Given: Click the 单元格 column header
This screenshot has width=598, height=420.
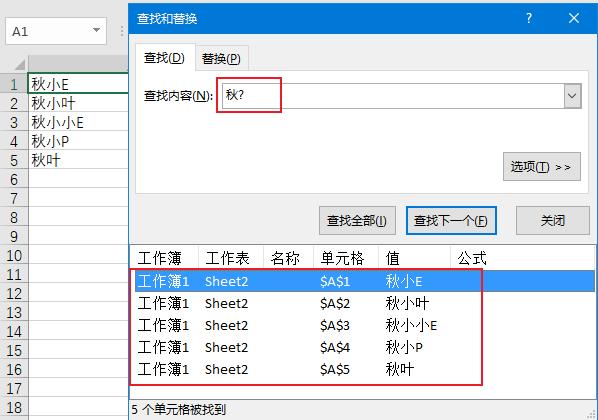Looking at the screenshot, I should point(346,258).
